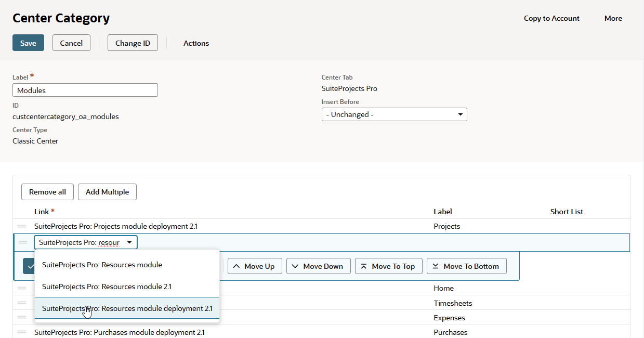The image size is (644, 338).
Task: Open the More menu
Action: [x=613, y=18]
